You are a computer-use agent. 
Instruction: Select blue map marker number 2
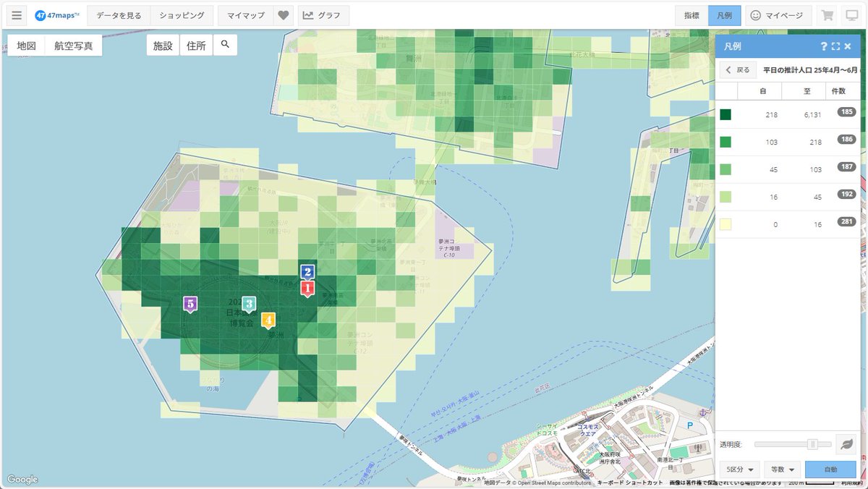coord(307,272)
